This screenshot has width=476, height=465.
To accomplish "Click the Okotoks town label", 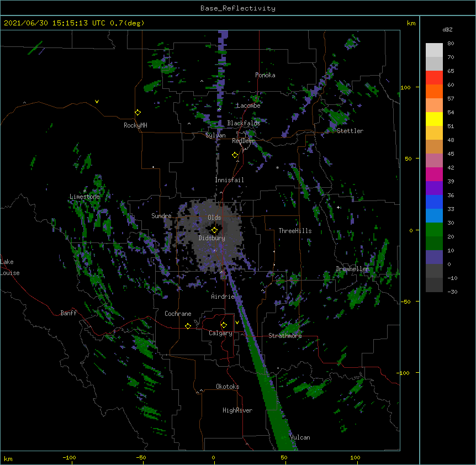I will coord(228,387).
